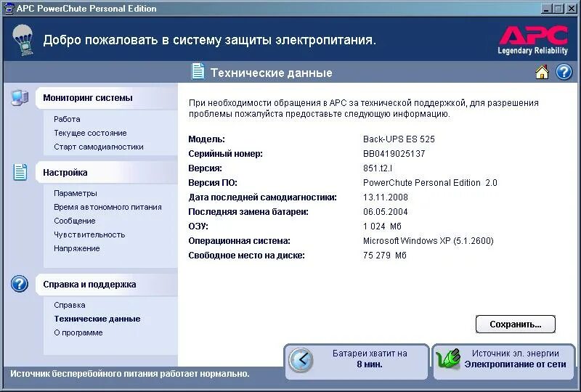
Task: Click Настройка section header
Action: pyautogui.click(x=106, y=173)
